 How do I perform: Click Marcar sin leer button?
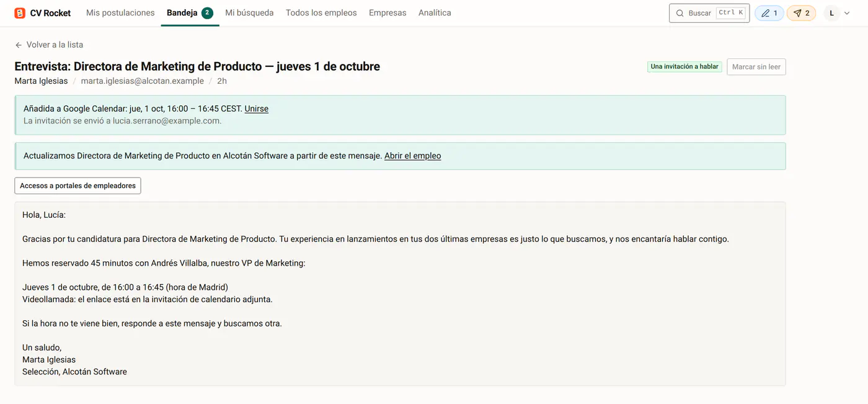756,67
